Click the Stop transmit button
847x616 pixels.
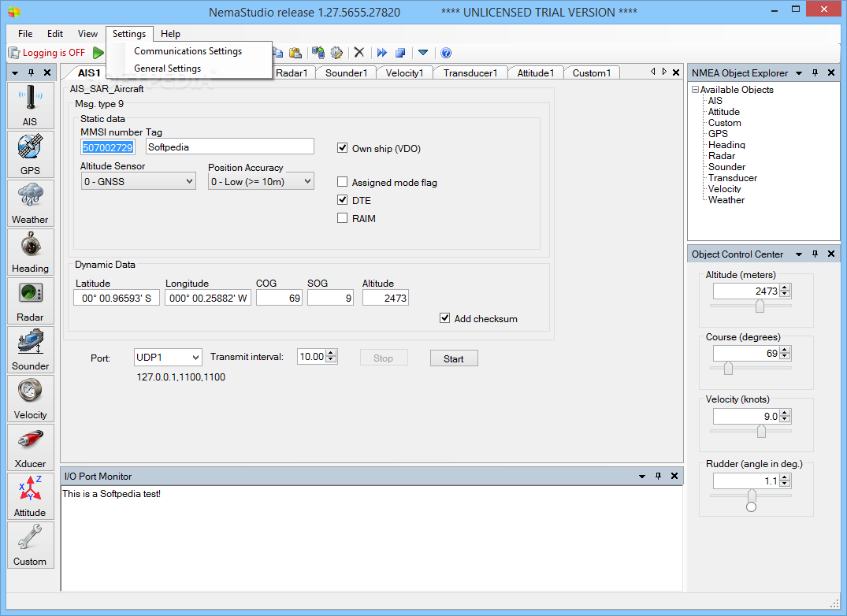[384, 358]
